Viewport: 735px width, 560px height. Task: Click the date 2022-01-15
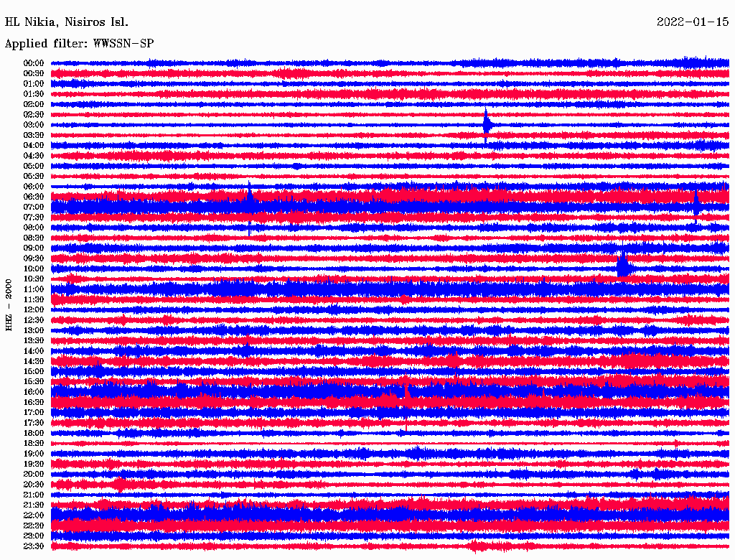coord(692,22)
